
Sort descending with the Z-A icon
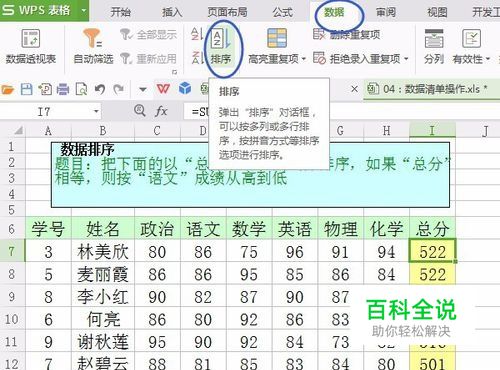pos(197,58)
